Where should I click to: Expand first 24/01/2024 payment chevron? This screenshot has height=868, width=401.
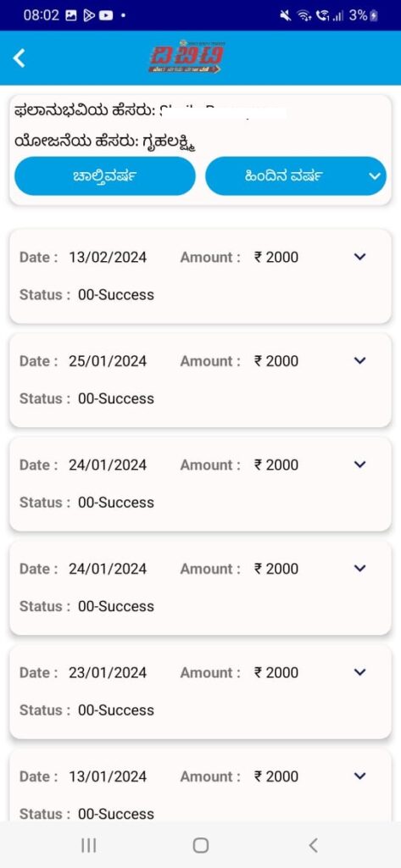360,465
